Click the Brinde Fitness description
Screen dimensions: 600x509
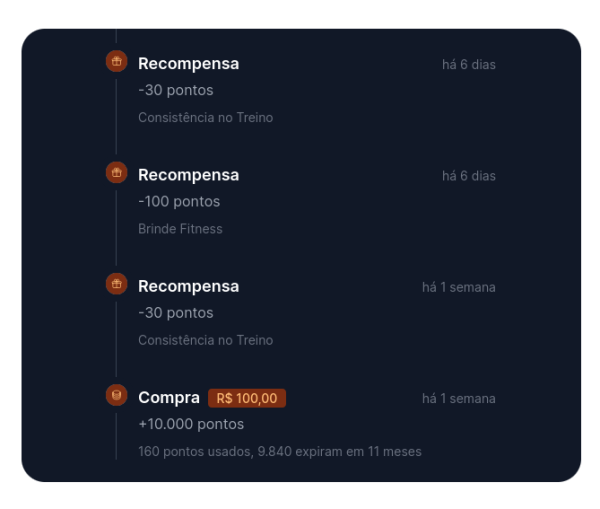[180, 228]
